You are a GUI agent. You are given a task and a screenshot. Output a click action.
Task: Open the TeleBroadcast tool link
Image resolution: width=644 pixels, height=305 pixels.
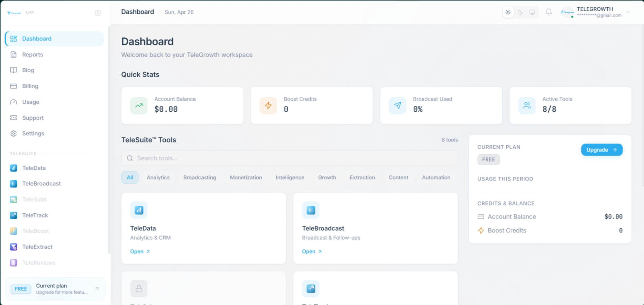312,251
